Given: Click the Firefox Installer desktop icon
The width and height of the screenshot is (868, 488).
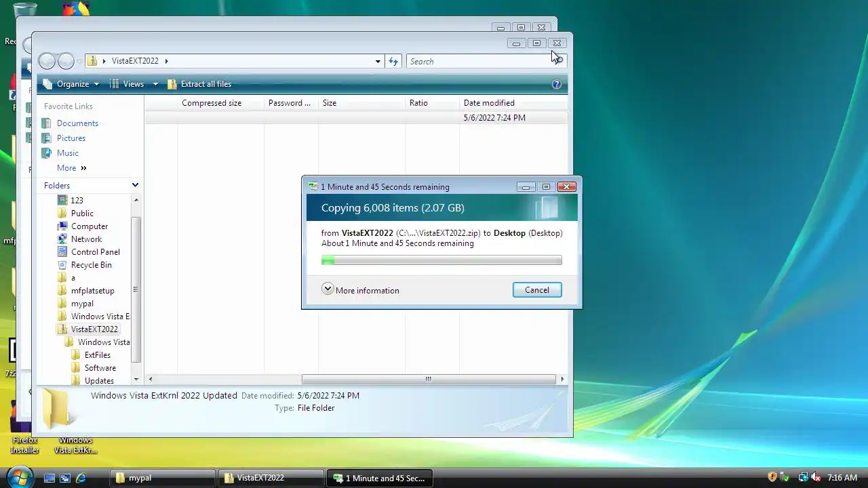Looking at the screenshot, I should coord(24,428).
